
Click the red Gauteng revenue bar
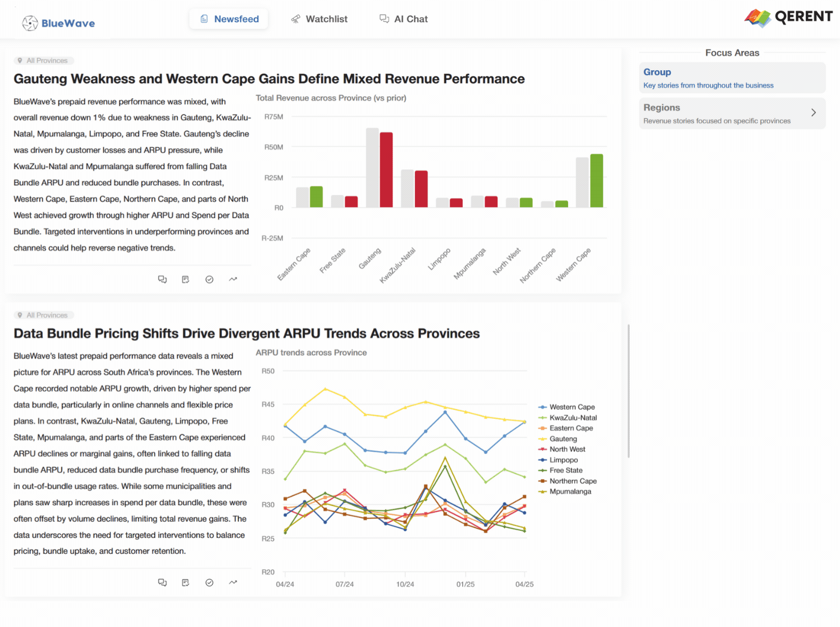coord(386,169)
